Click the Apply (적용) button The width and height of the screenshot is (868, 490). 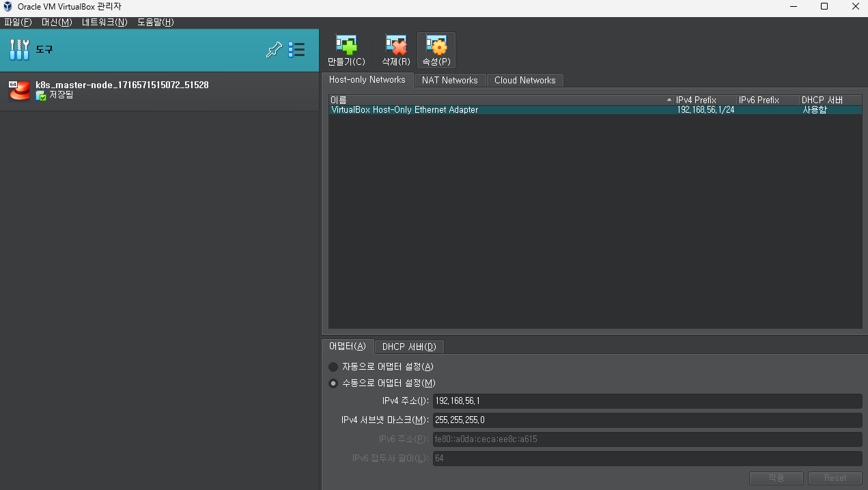pos(776,478)
